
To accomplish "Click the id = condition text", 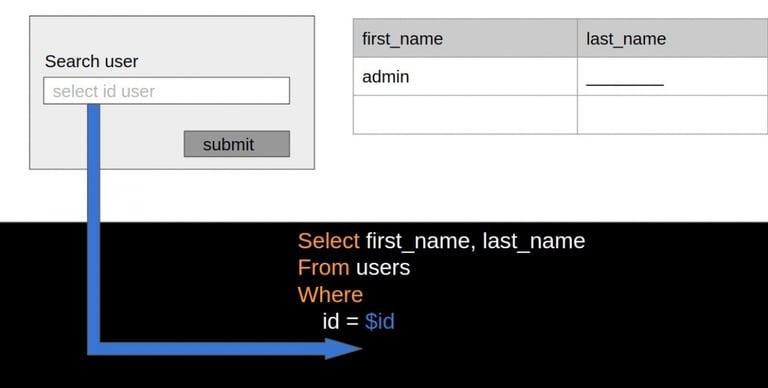I will (x=341, y=321).
